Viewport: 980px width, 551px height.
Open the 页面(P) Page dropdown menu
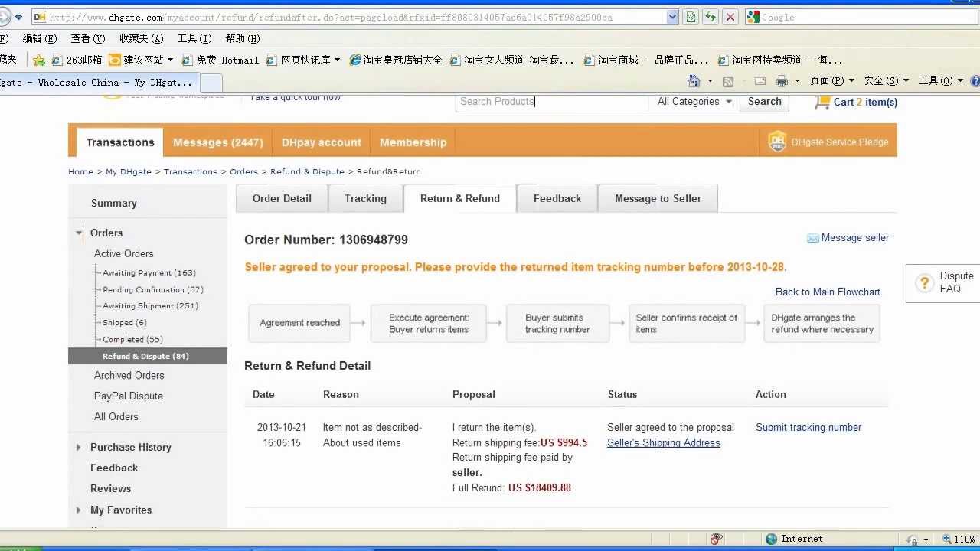point(831,81)
